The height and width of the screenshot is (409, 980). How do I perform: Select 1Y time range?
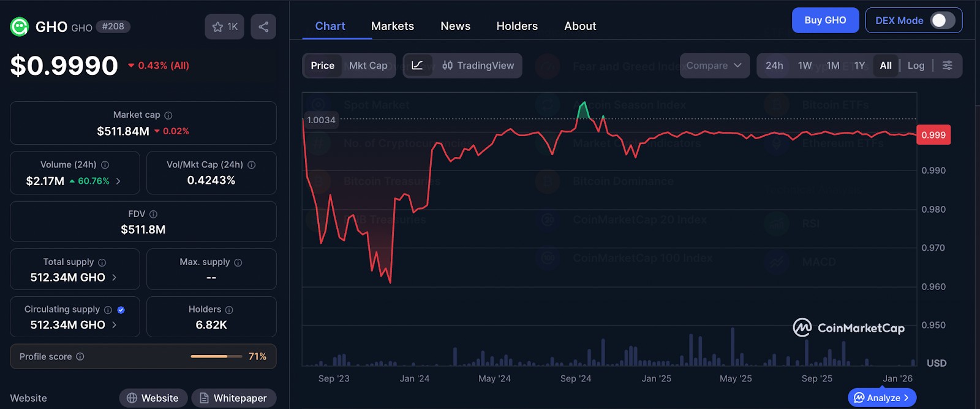click(x=859, y=66)
